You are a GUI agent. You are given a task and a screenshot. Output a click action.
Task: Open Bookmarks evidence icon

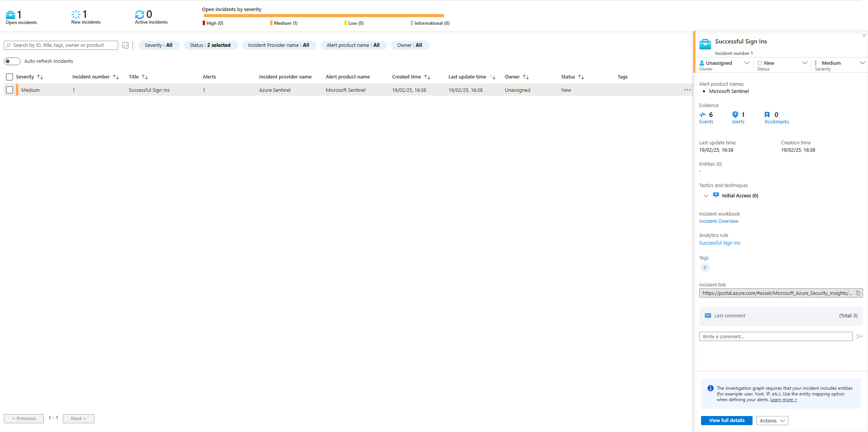coord(767,115)
